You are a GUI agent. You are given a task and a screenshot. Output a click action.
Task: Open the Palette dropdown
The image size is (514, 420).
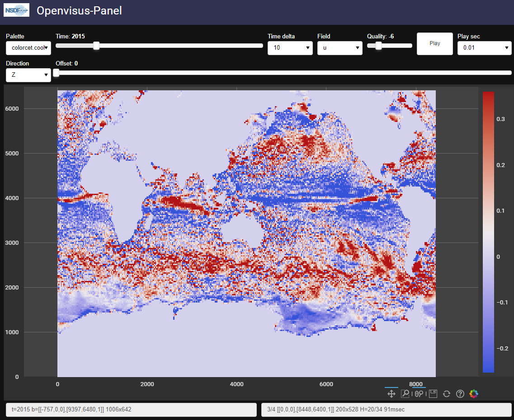pos(28,48)
